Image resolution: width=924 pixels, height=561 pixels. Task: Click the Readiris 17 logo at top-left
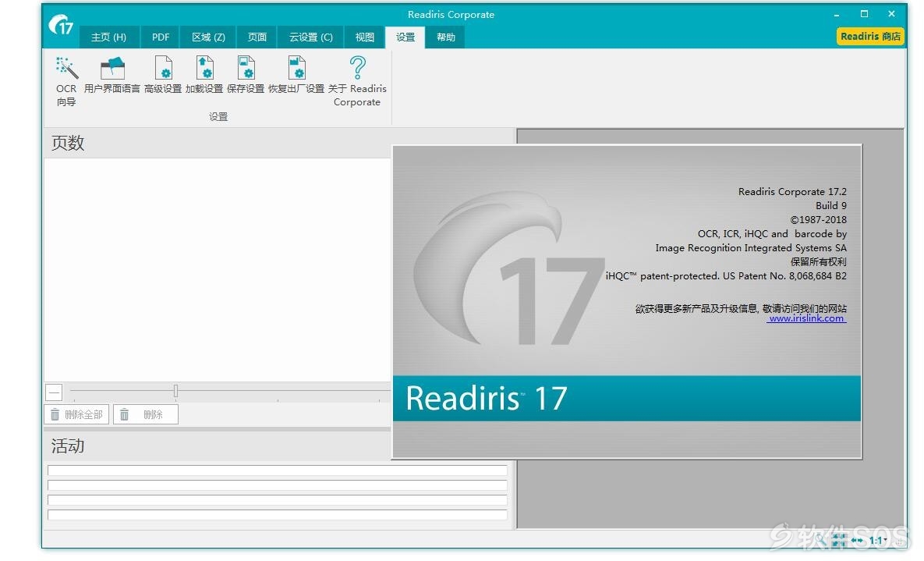[x=62, y=26]
